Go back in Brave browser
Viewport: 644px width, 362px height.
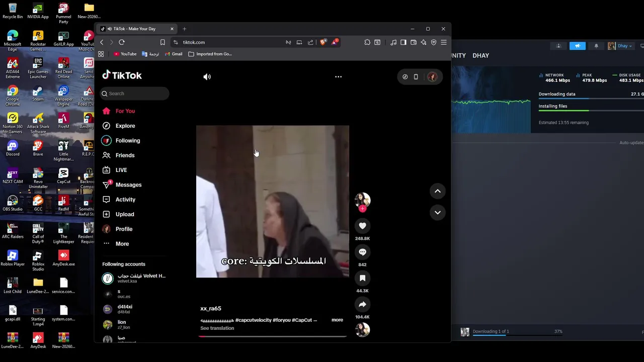pyautogui.click(x=102, y=42)
